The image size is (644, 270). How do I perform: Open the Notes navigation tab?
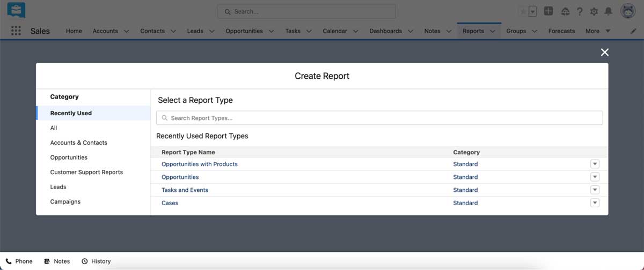pyautogui.click(x=432, y=31)
